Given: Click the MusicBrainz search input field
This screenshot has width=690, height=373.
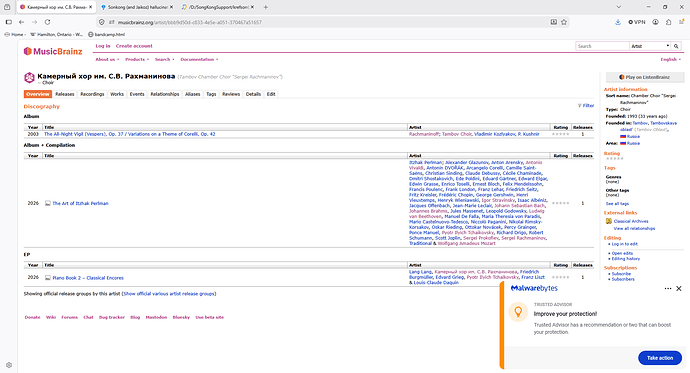Looking at the screenshot, I should pos(602,46).
